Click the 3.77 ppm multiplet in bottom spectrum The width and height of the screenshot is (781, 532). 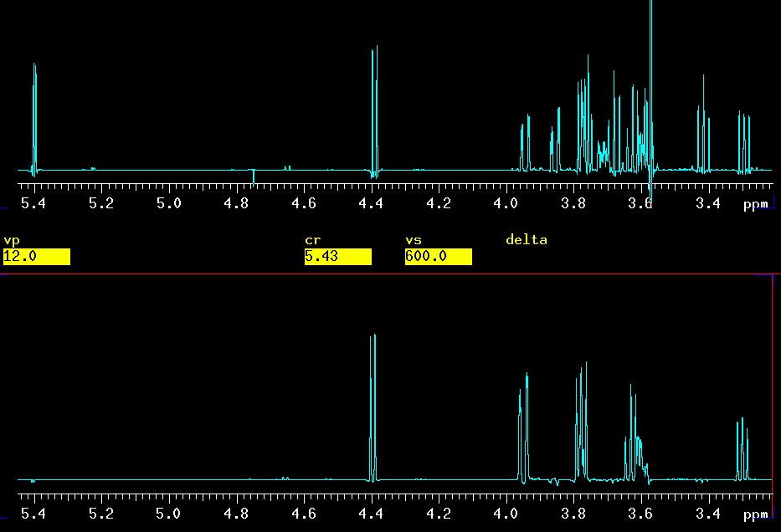point(582,423)
